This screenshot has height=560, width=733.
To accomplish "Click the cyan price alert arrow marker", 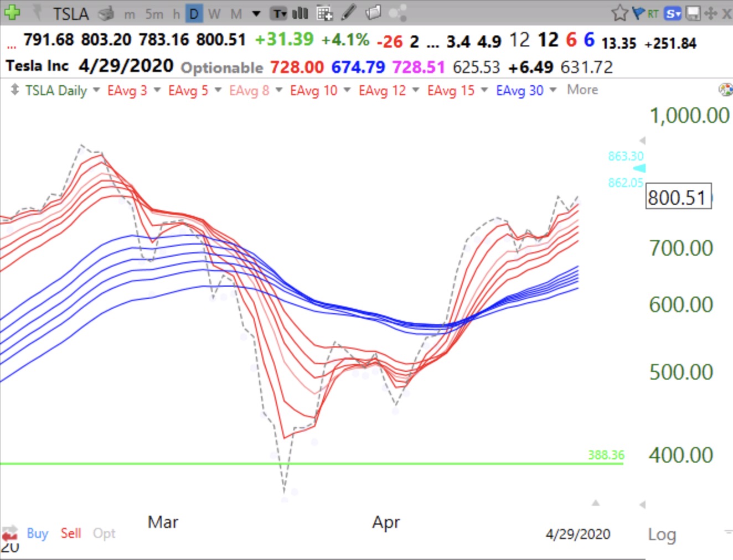I will click(639, 168).
